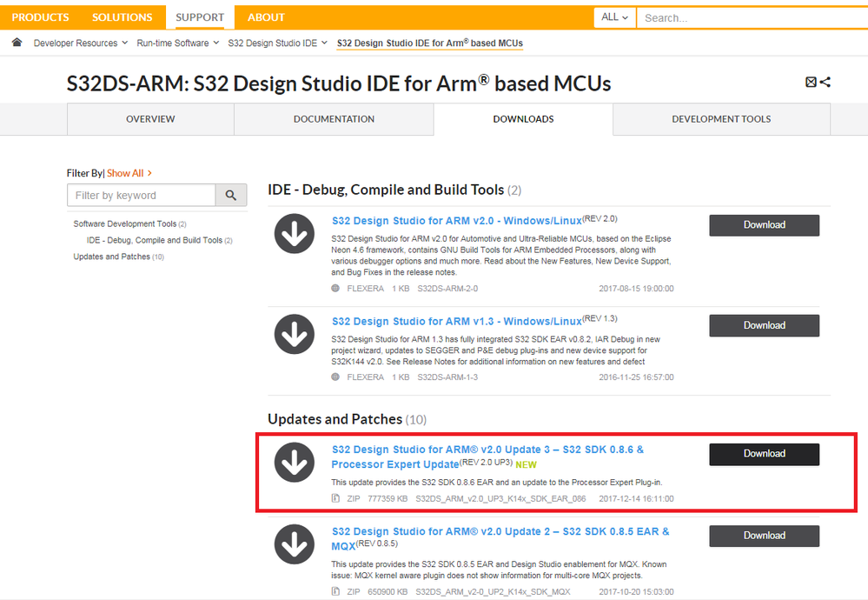The image size is (868, 600).
Task: Click download arrow icon for ARM v1.3
Action: [295, 334]
